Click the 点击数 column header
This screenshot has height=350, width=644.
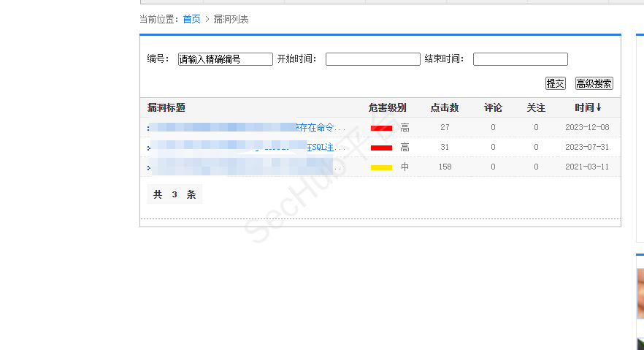[445, 107]
